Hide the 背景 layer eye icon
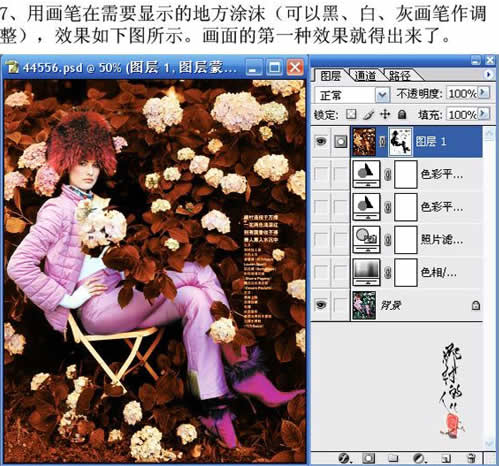The width and height of the screenshot is (499, 466). tap(321, 304)
